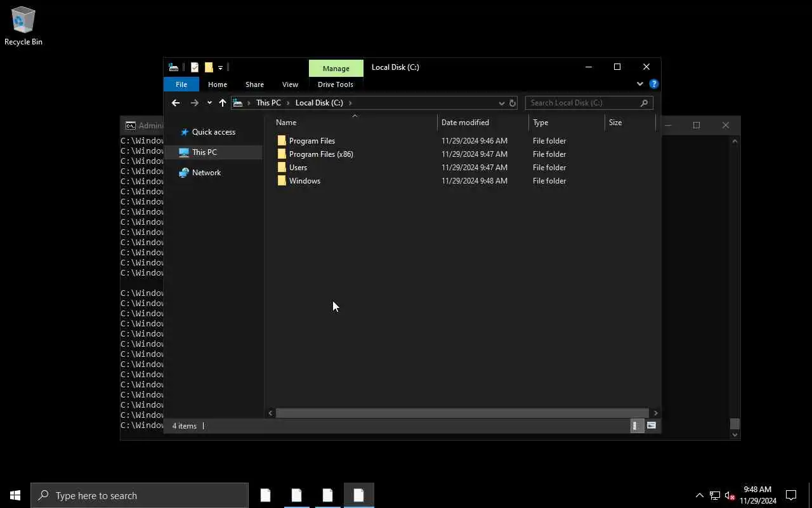Click the search magnifier icon

click(x=644, y=103)
